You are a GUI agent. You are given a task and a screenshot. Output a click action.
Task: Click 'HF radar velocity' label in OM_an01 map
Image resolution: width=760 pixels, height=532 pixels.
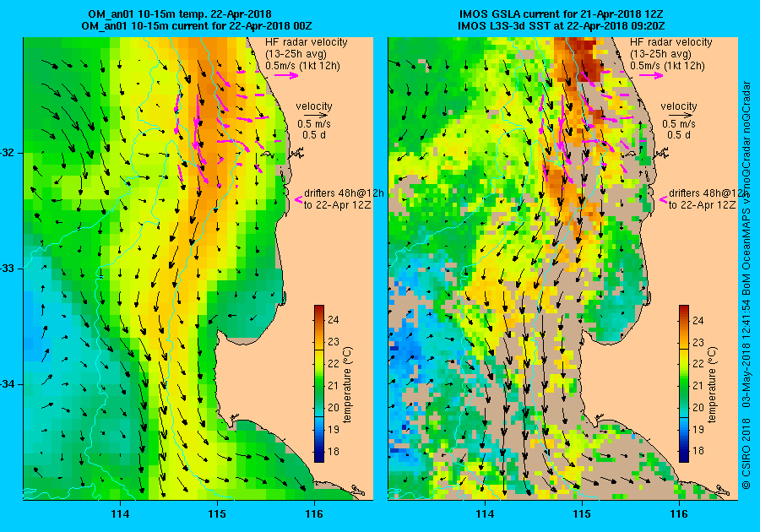click(307, 42)
